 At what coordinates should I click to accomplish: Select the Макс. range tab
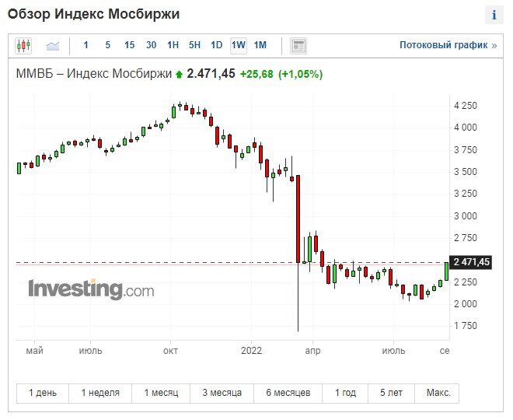pos(438,393)
